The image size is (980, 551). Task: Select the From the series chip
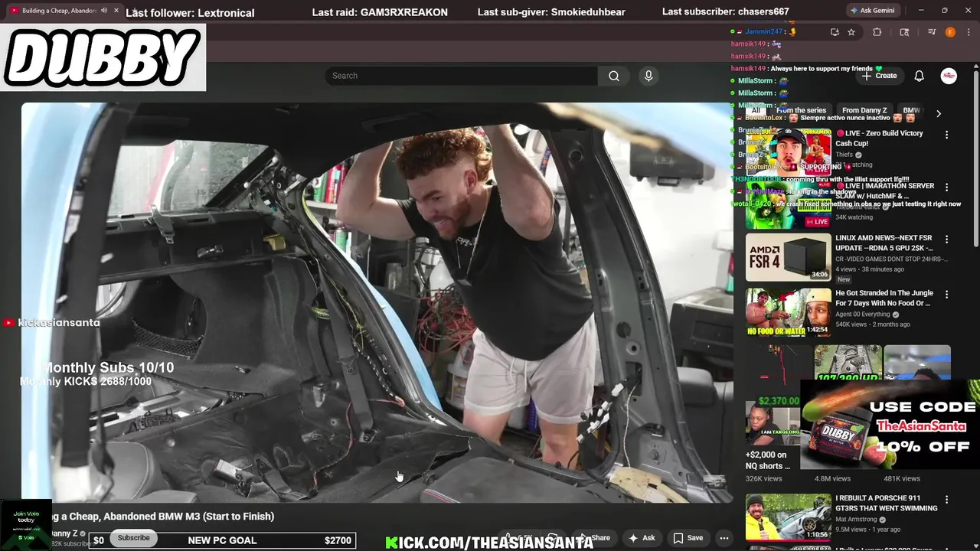click(801, 110)
